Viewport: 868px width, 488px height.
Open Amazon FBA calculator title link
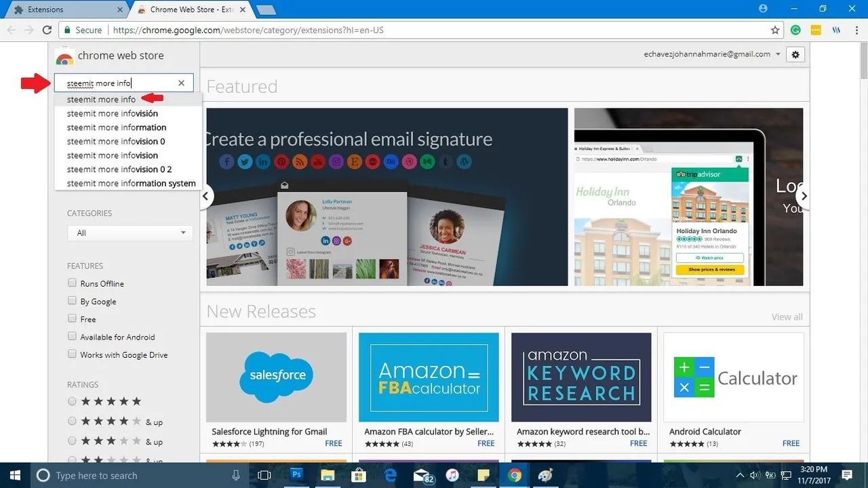(429, 432)
